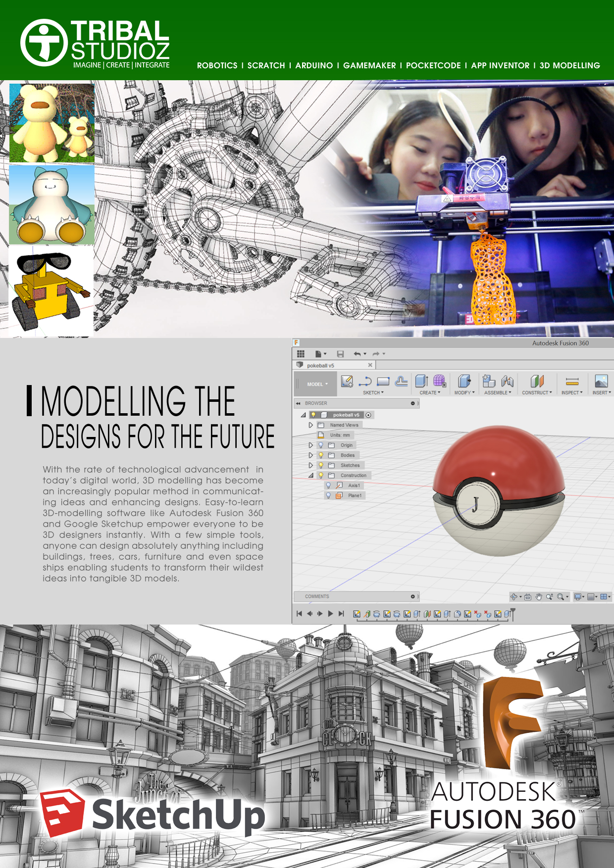Click the Browser panel pin dot

[x=413, y=403]
